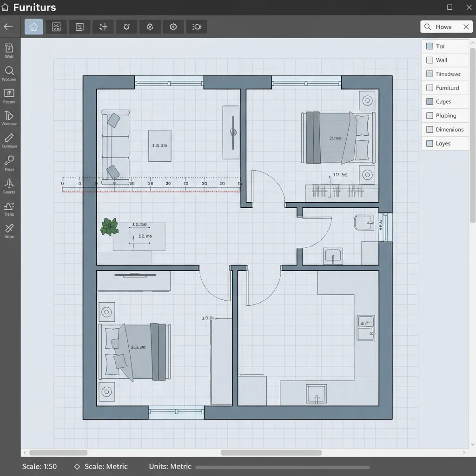Select the Wall tool in left sidebar
This screenshot has height=476, width=476.
tap(9, 51)
